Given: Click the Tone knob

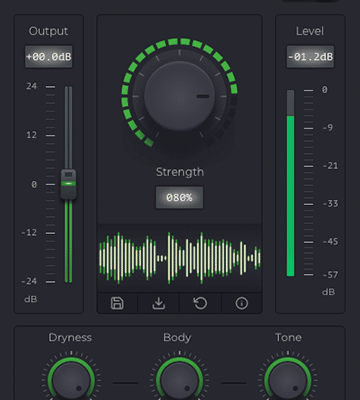Looking at the screenshot, I should pyautogui.click(x=288, y=380).
